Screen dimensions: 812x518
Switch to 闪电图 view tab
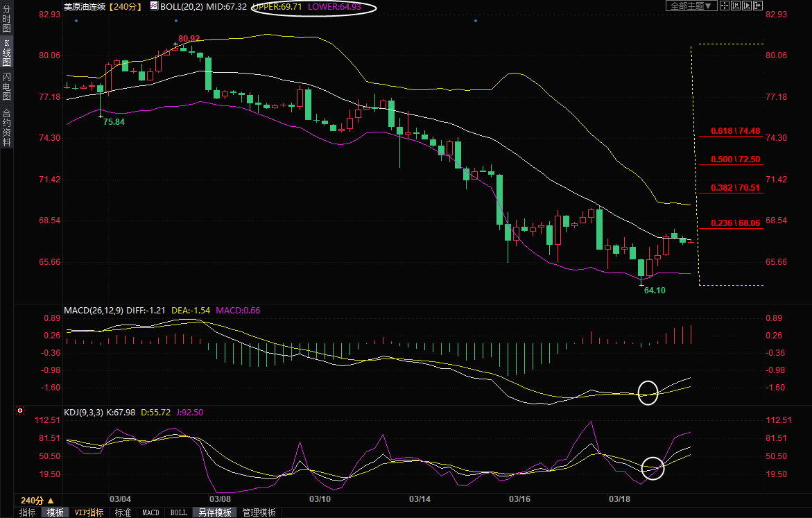pos(6,86)
